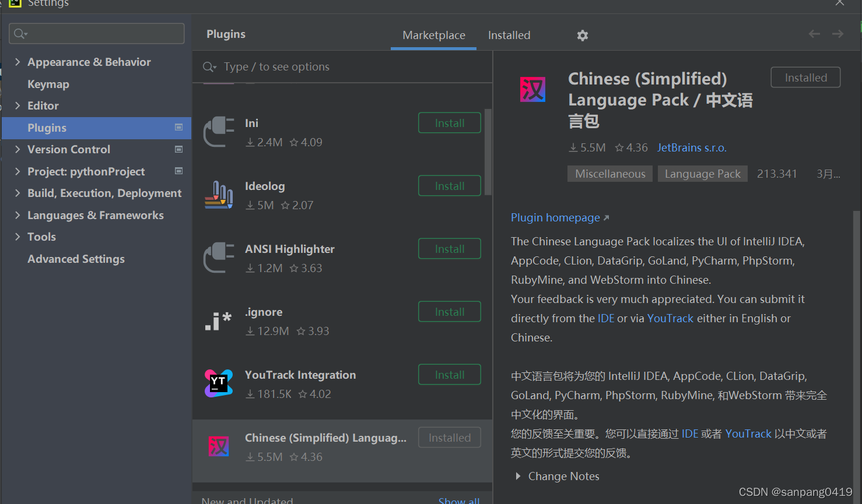Expand Build, Execution, Deployment node
Viewport: 862px width, 504px height.
click(x=17, y=193)
